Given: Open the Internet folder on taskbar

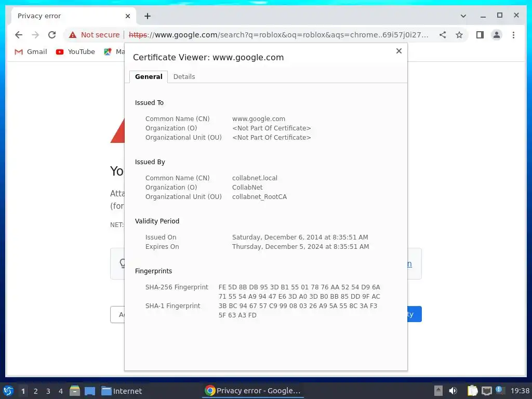Looking at the screenshot, I should 122,391.
